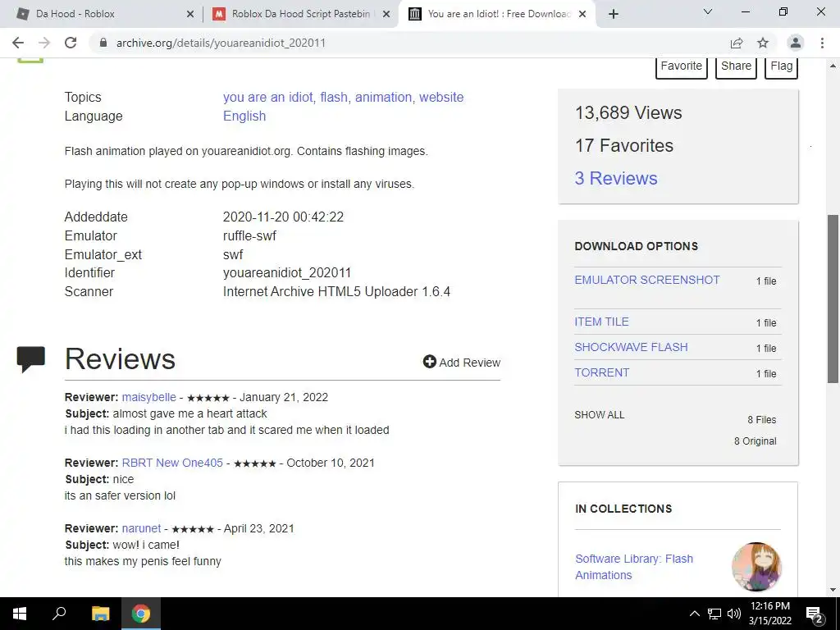
Task: Open reviewer maisybelle's profile
Action: (x=149, y=397)
